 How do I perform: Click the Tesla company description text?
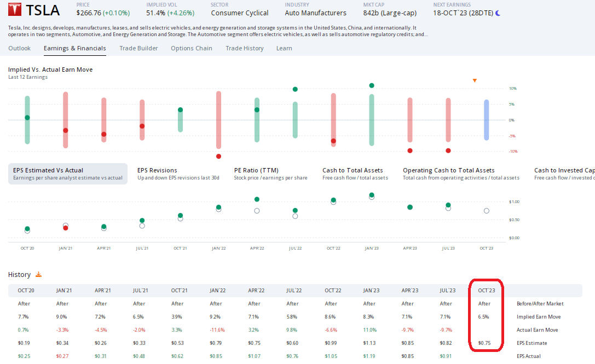[x=218, y=31]
